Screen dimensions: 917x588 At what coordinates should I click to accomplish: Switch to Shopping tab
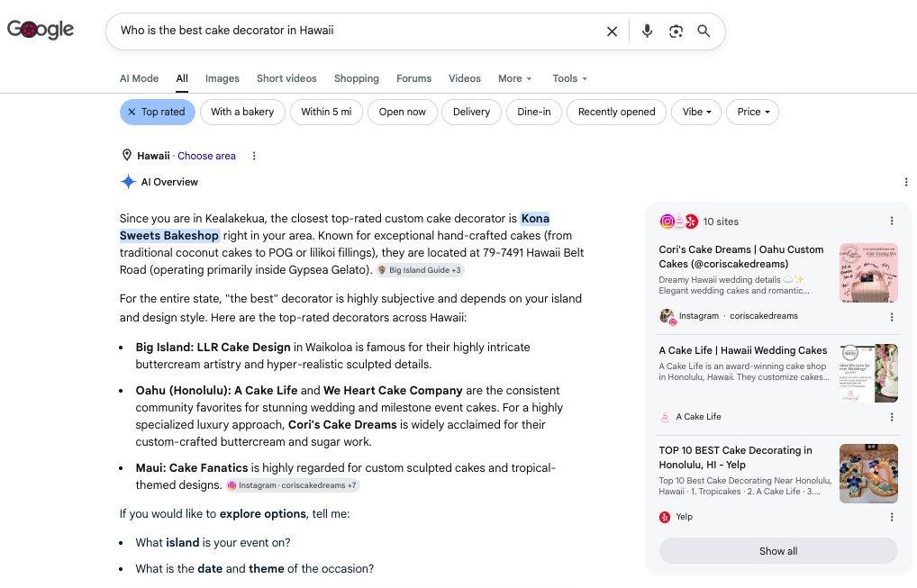(356, 78)
